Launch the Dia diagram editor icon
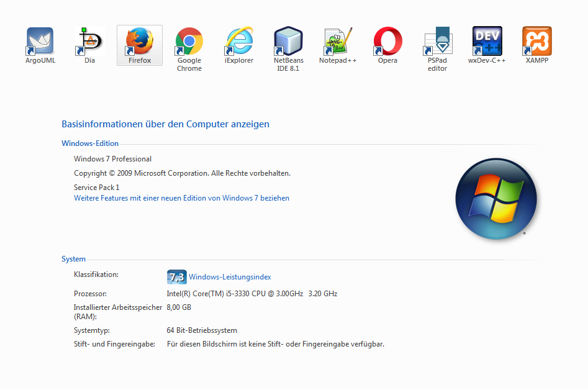Screen dimensions: 588x390 point(90,42)
